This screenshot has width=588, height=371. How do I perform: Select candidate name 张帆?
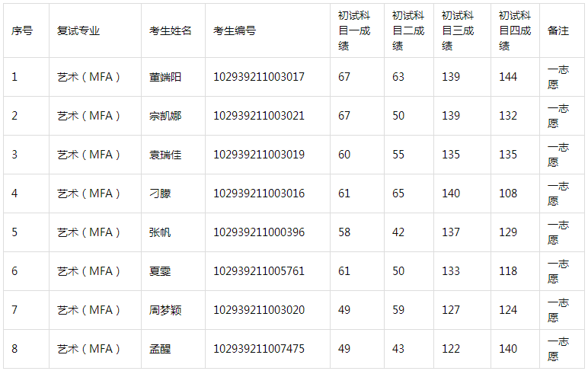coord(160,232)
